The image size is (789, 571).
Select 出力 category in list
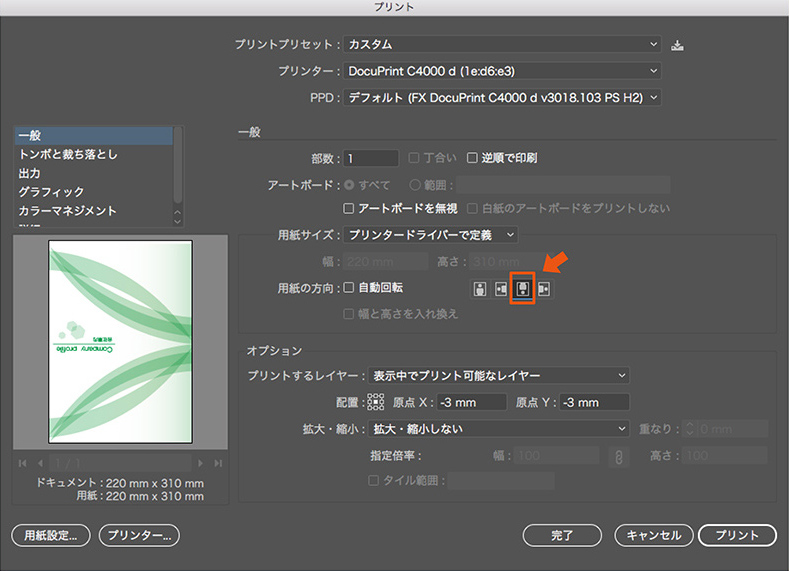tap(94, 173)
